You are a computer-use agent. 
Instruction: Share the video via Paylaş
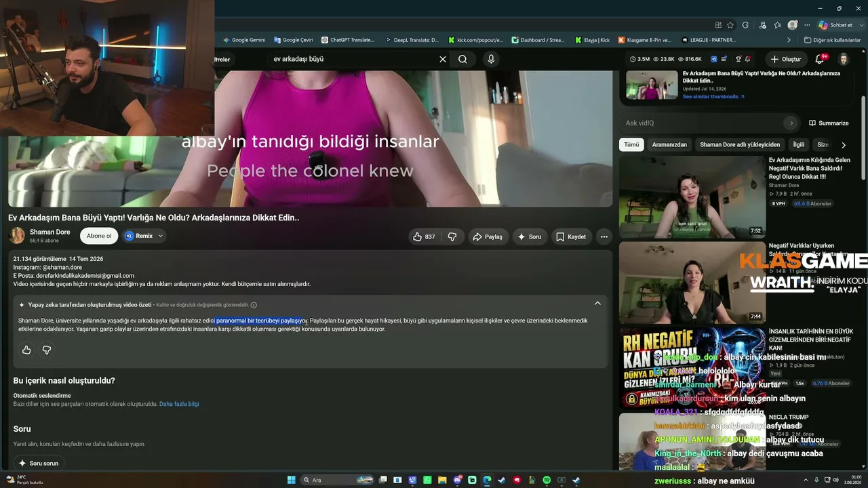[488, 237]
